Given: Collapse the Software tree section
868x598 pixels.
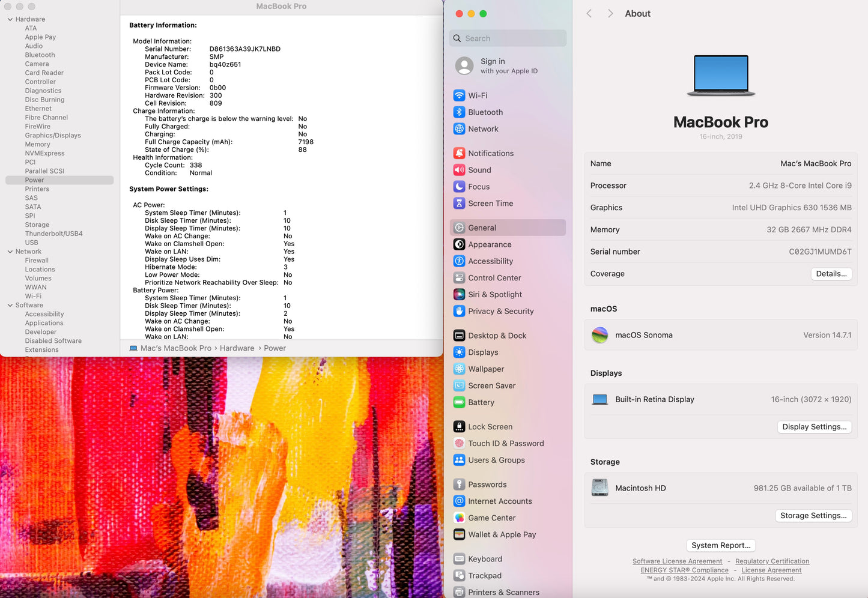Looking at the screenshot, I should [x=10, y=305].
